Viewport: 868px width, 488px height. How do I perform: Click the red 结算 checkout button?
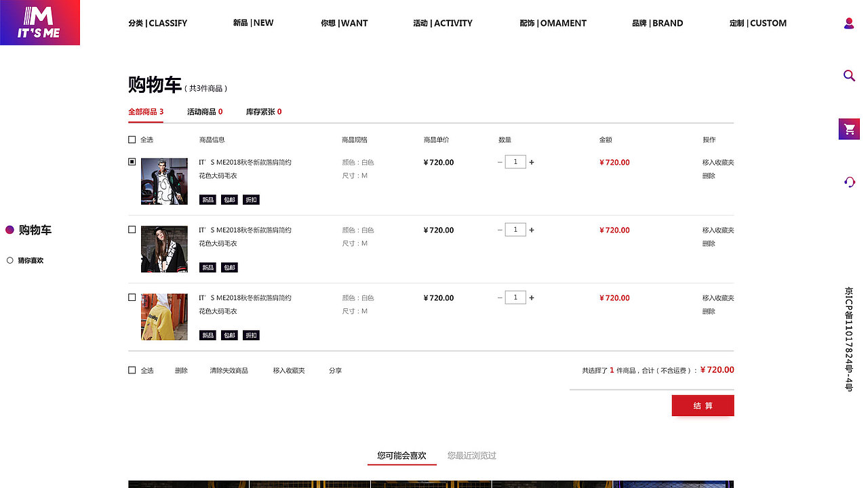pyautogui.click(x=703, y=405)
